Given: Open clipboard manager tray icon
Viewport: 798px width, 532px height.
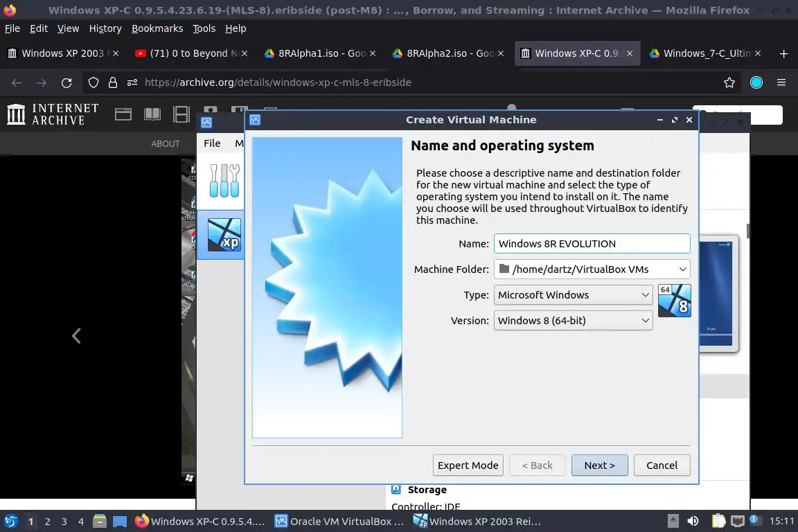Looking at the screenshot, I should tap(718, 521).
